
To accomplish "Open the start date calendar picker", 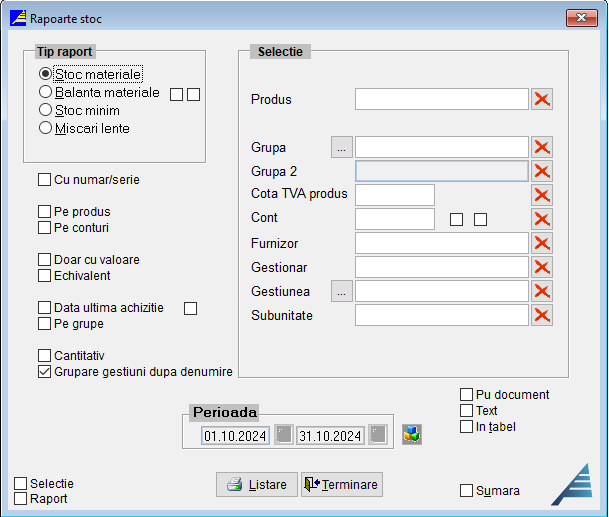I will 285,435.
